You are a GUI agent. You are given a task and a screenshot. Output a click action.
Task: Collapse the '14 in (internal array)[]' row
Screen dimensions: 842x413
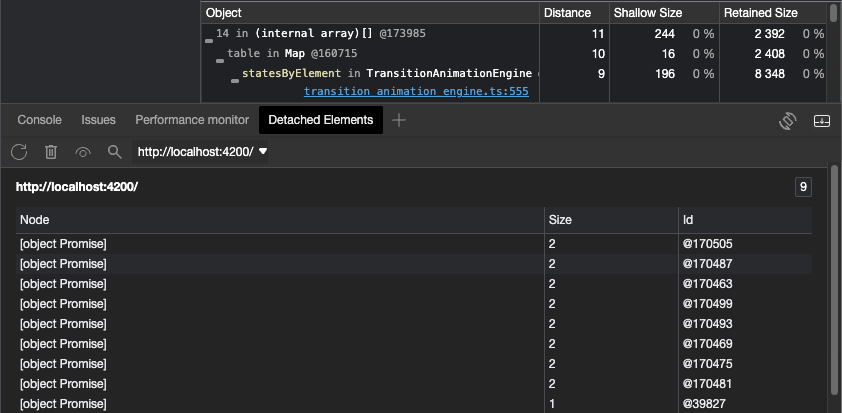209,41
